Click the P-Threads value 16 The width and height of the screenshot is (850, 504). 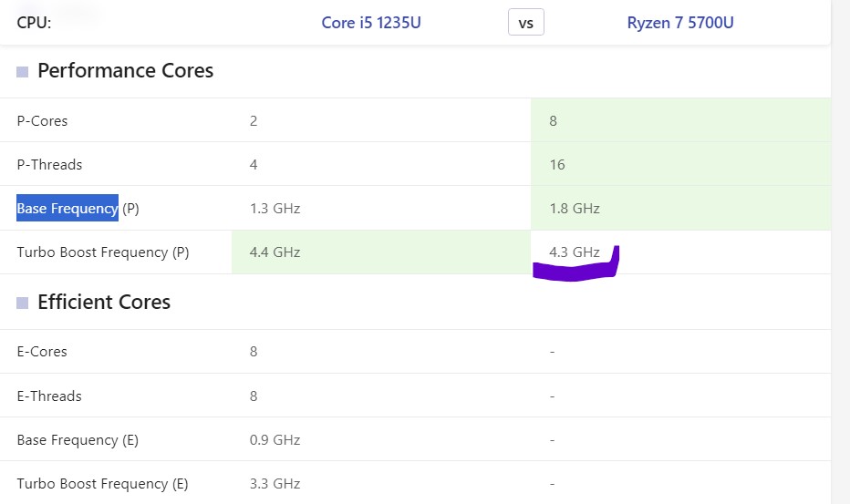click(x=557, y=165)
